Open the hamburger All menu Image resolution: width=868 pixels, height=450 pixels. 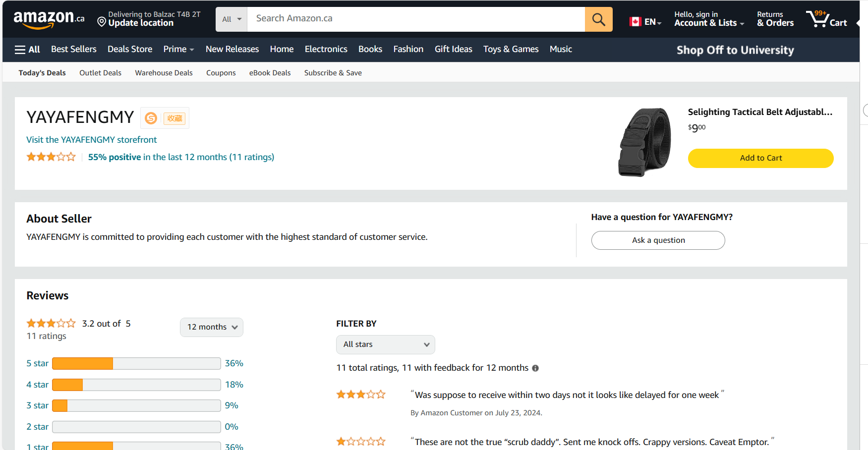(27, 50)
